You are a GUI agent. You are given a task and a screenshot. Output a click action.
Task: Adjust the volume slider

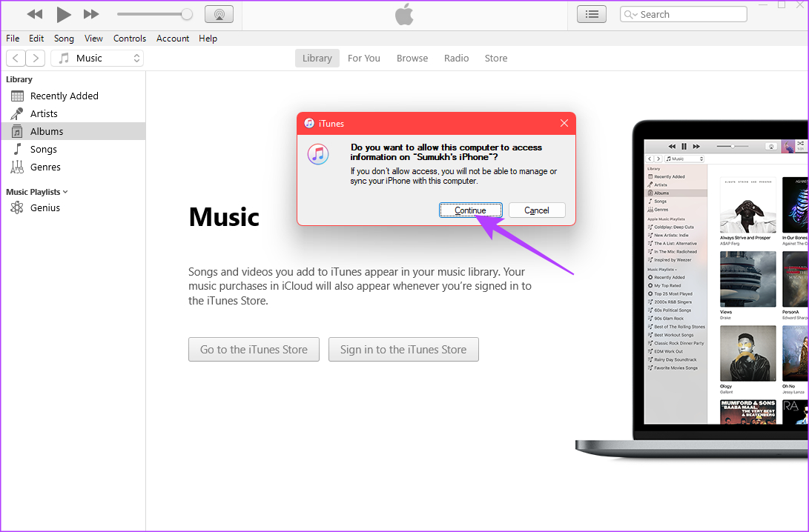(154, 13)
